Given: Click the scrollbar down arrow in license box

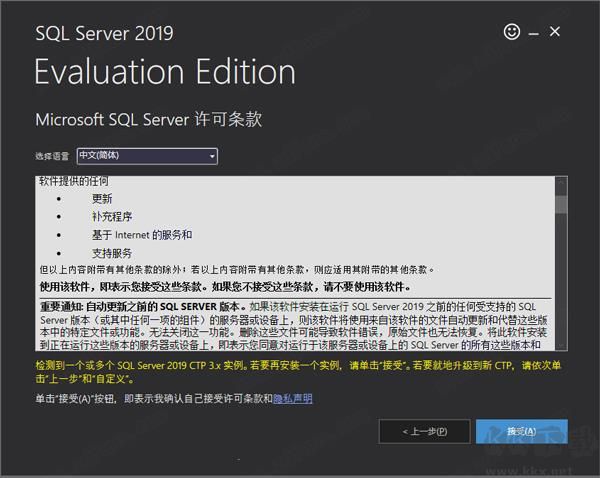Looking at the screenshot, I should [561, 345].
